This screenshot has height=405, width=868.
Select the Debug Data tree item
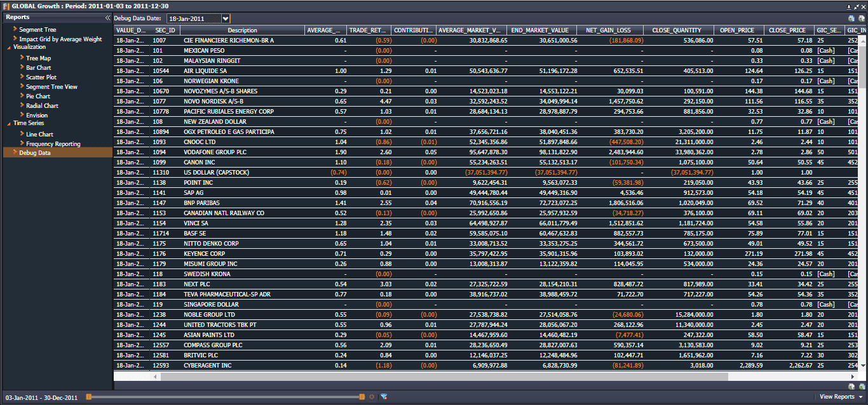57,152
